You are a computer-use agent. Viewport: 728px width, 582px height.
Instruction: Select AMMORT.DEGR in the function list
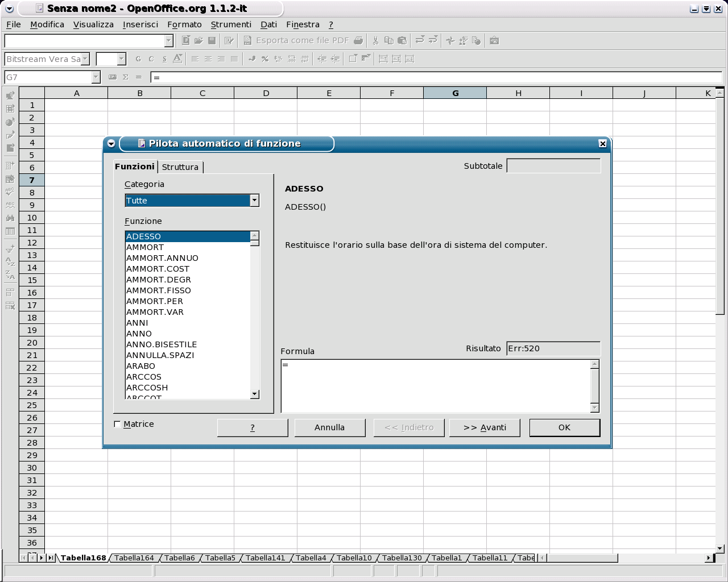coord(159,280)
